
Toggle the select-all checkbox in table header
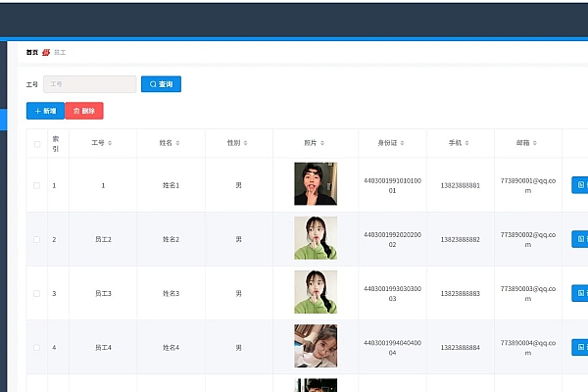point(37,144)
